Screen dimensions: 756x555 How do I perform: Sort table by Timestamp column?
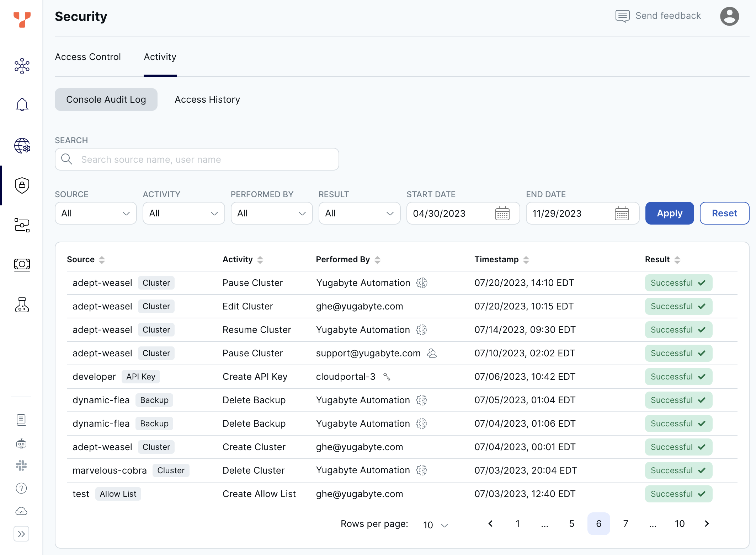coord(526,260)
